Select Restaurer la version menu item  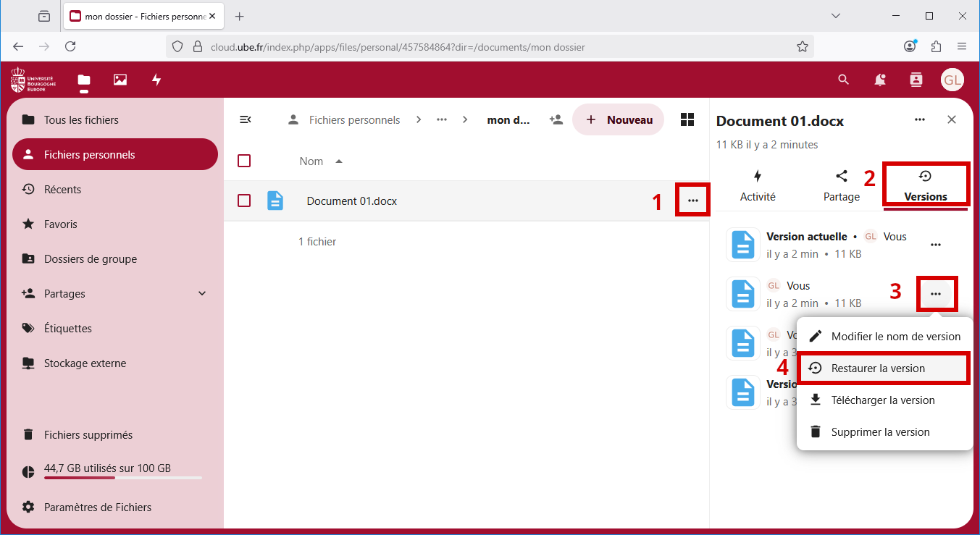878,368
